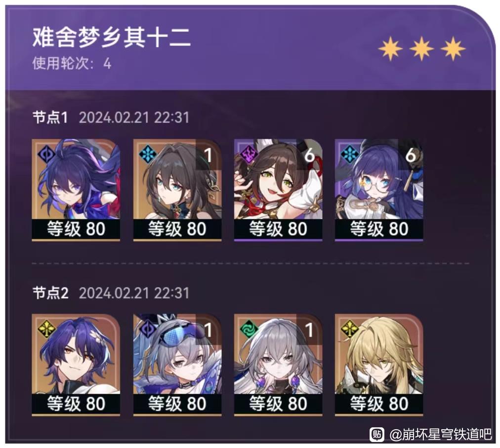The image size is (500, 448).
Task: Open the Tieba logo in the watermark
Action: pyautogui.click(x=376, y=434)
